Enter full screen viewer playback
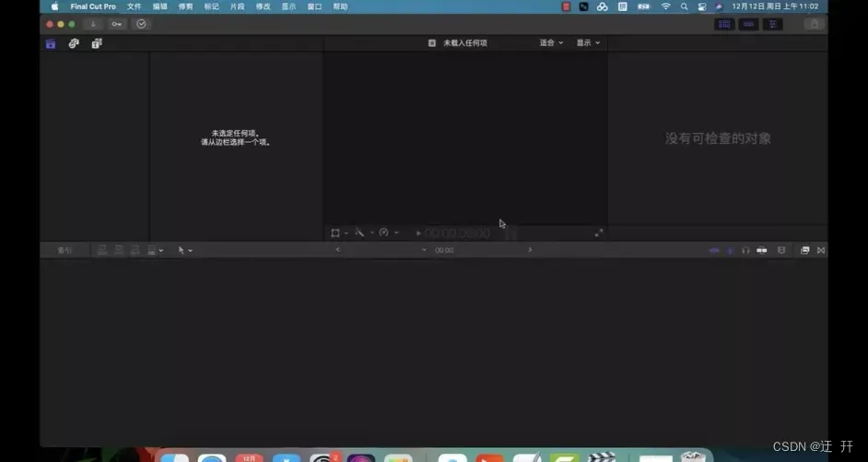Viewport: 868px width, 462px height. 598,233
